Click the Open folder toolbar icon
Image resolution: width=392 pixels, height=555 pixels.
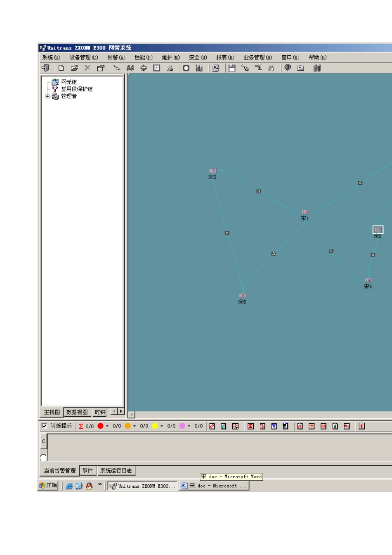pyautogui.click(x=74, y=68)
